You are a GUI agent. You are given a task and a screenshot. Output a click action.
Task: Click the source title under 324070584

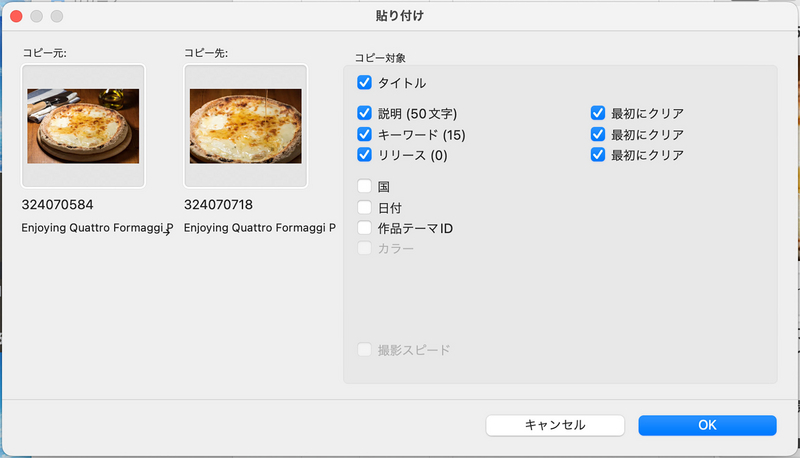tap(97, 228)
